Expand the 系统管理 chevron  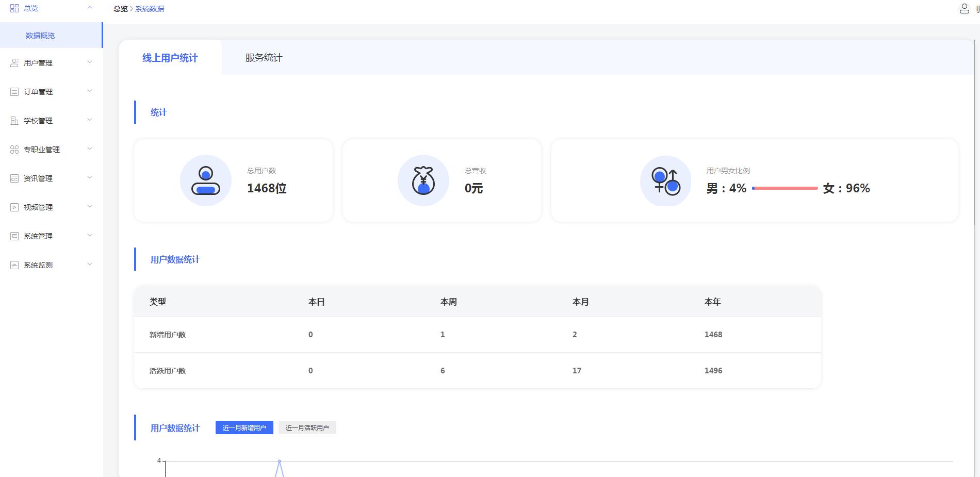90,236
